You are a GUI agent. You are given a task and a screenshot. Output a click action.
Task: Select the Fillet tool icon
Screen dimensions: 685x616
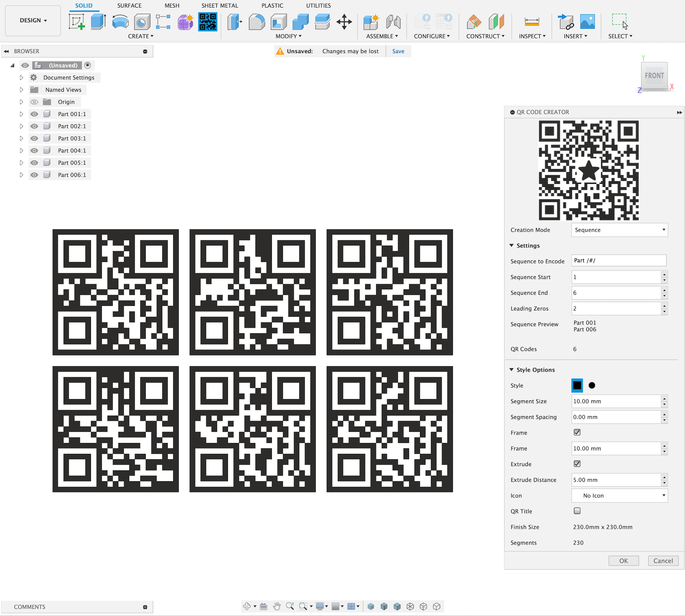pyautogui.click(x=257, y=22)
